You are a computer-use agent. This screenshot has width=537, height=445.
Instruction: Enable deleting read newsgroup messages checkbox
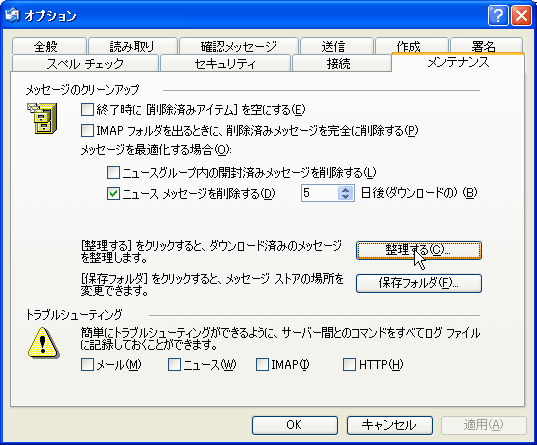point(113,172)
